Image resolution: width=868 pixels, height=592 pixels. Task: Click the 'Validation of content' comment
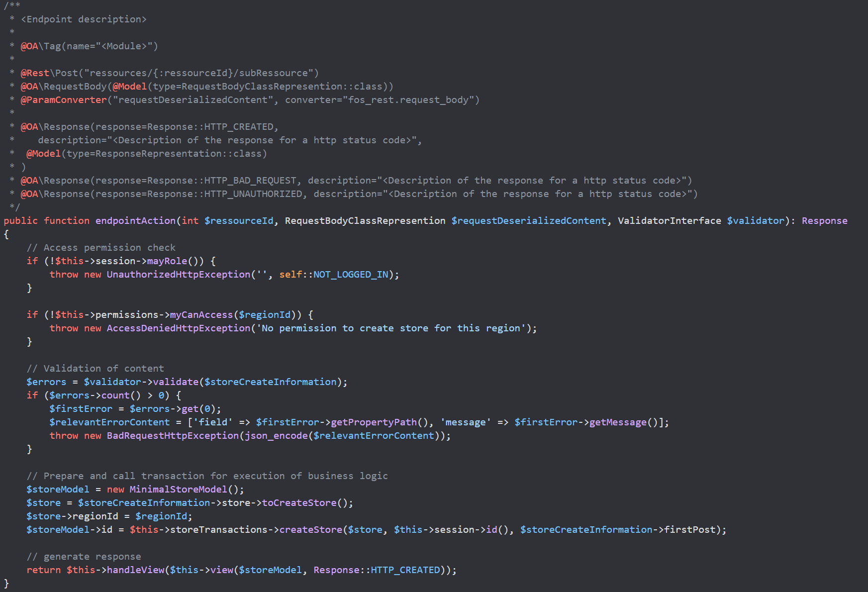(95, 369)
